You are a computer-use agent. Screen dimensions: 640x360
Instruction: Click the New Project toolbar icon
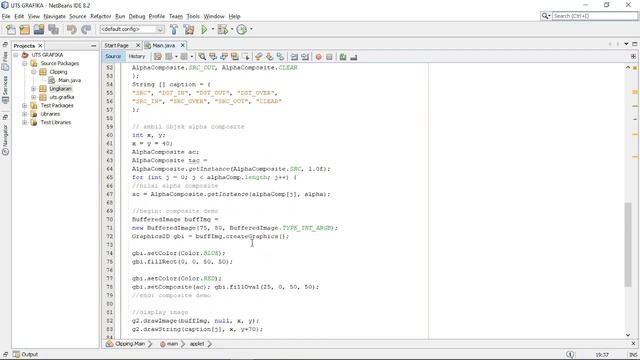tap(25, 29)
